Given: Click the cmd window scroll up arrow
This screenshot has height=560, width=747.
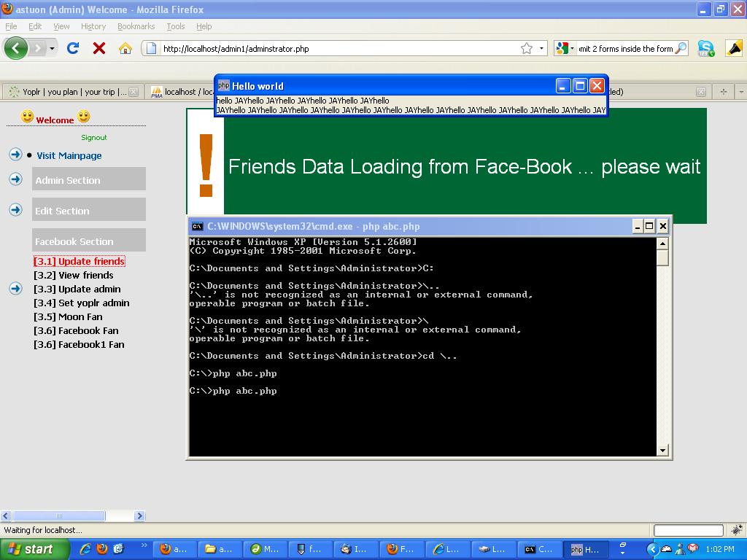Looking at the screenshot, I should tap(662, 244).
